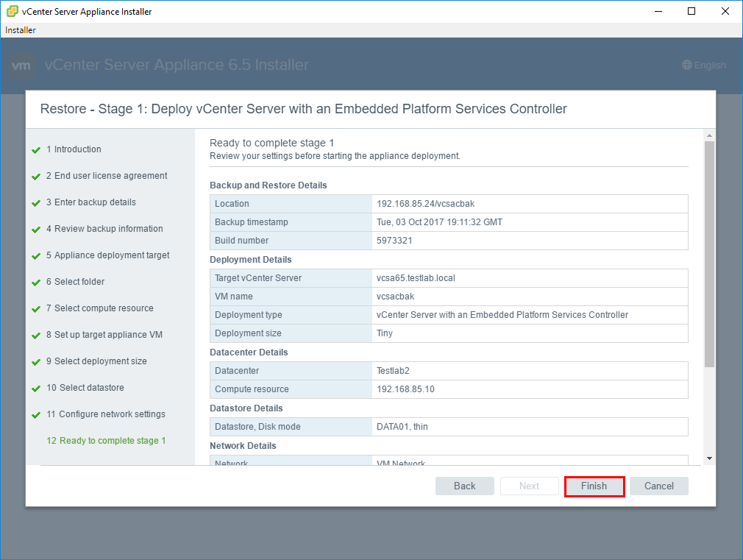Click green checkmark next to Introduction
Viewport: 743px width, 560px height.
tap(36, 150)
